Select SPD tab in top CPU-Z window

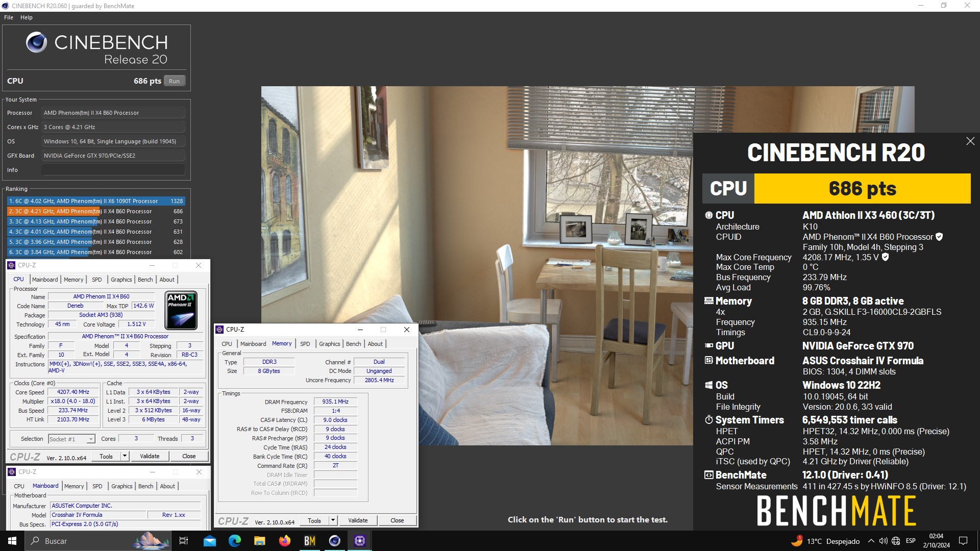[97, 280]
